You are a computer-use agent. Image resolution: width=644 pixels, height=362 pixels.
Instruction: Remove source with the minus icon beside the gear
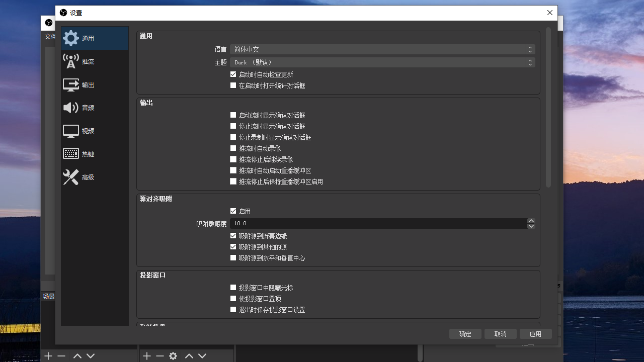click(160, 356)
